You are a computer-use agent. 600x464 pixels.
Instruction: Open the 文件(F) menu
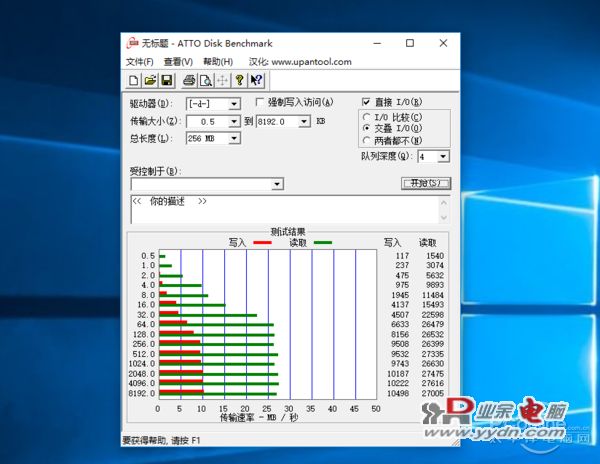click(140, 62)
